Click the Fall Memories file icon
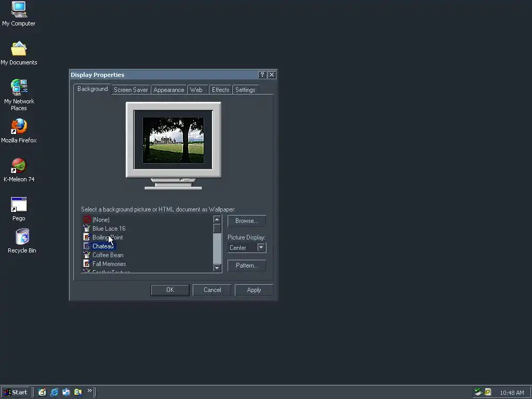Image resolution: width=532 pixels, height=399 pixels. pos(87,263)
